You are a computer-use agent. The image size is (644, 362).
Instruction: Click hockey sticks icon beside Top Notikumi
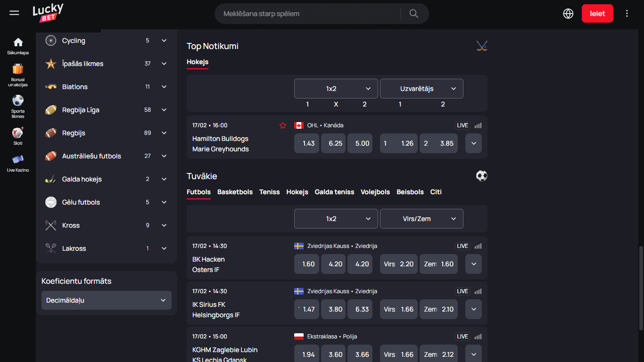(482, 46)
